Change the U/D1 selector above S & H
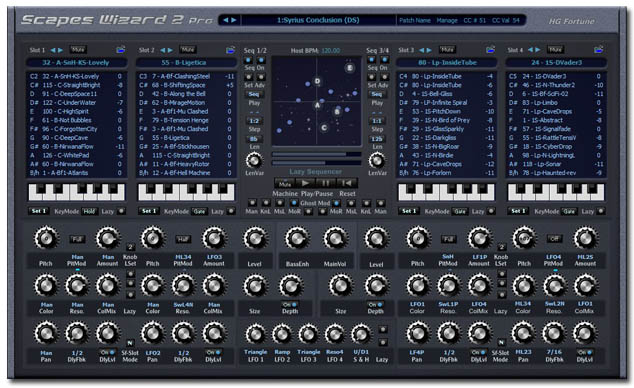Viewport: 634px width, 388px height. [x=361, y=352]
